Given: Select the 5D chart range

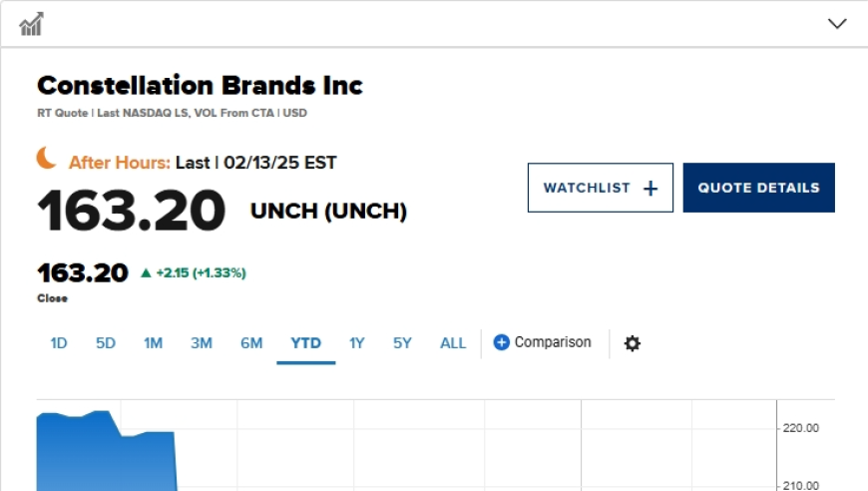Looking at the screenshot, I should 106,343.
